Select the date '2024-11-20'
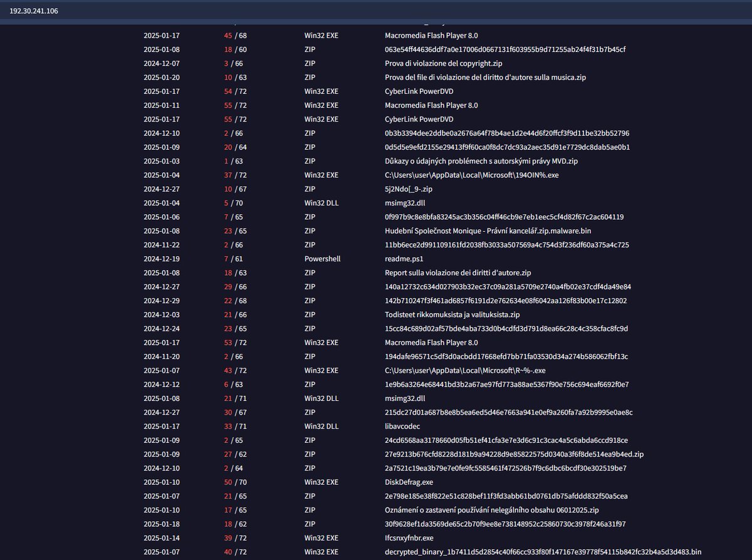Viewport: 752px width, 560px height. [162, 356]
